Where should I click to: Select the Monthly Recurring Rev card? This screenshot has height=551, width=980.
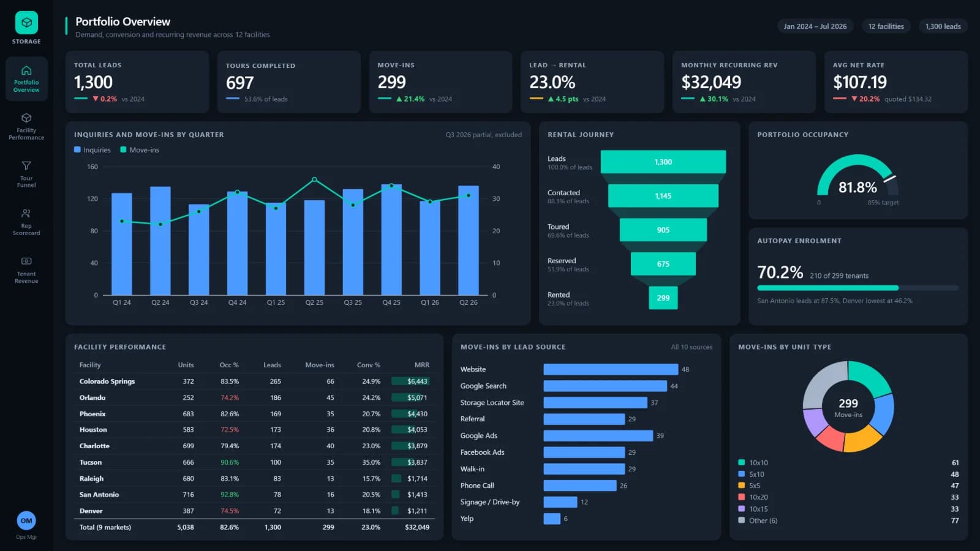click(744, 82)
